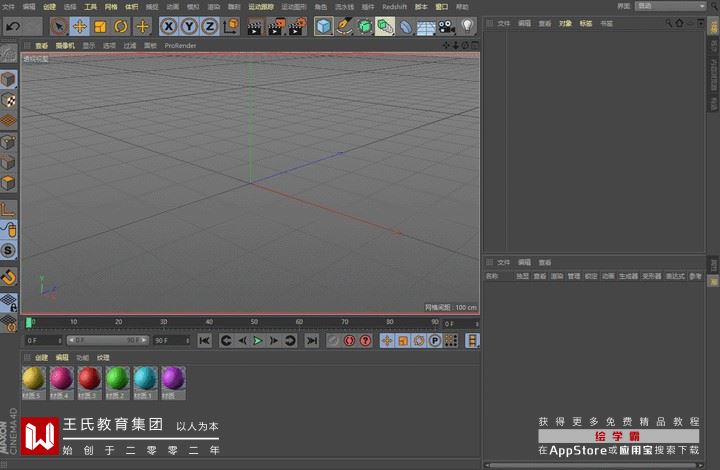Click the Locked Workplane grid icon
720x470 pixels.
point(8,302)
